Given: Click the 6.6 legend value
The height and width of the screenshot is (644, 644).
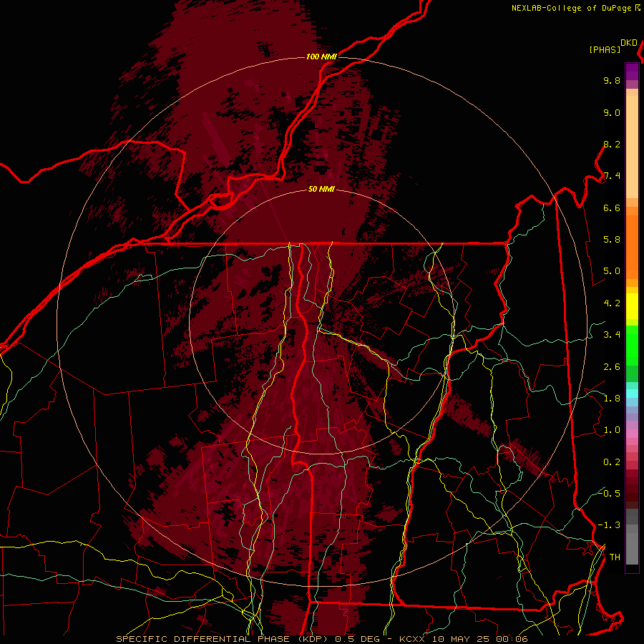Looking at the screenshot, I should [x=612, y=208].
